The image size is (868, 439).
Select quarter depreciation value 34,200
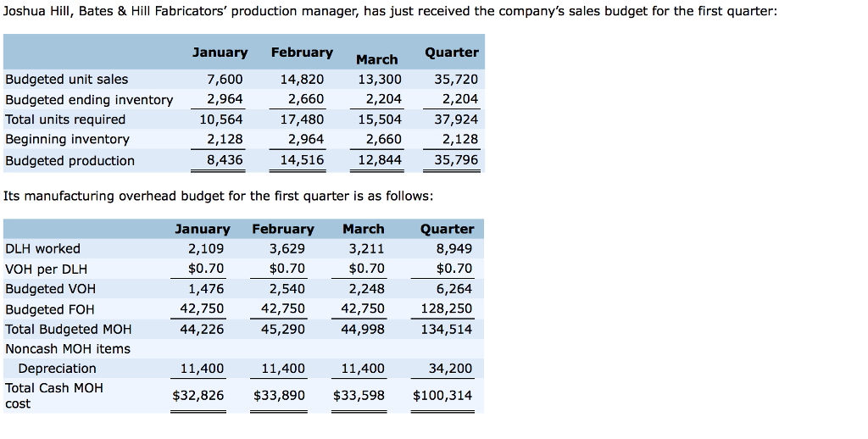coord(450,368)
